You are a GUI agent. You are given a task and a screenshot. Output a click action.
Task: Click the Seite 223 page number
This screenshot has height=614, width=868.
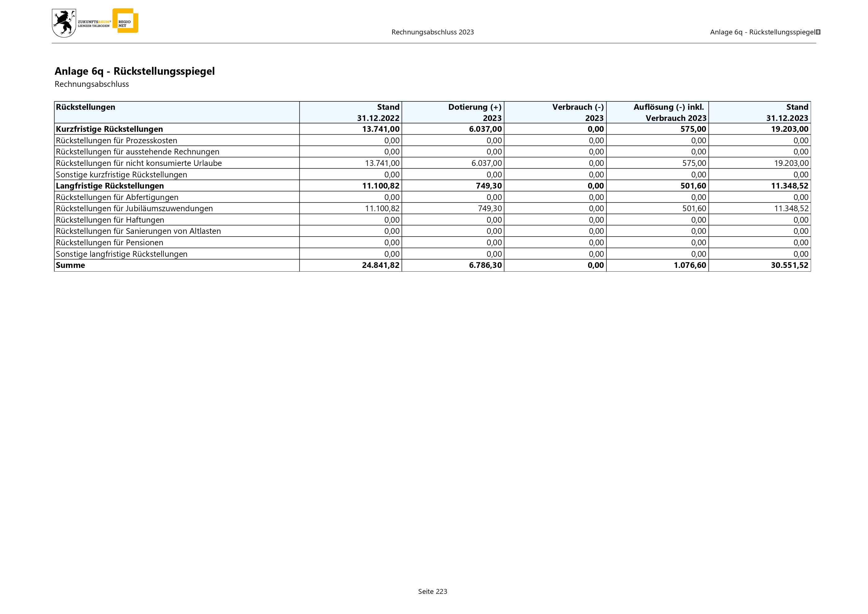432,591
